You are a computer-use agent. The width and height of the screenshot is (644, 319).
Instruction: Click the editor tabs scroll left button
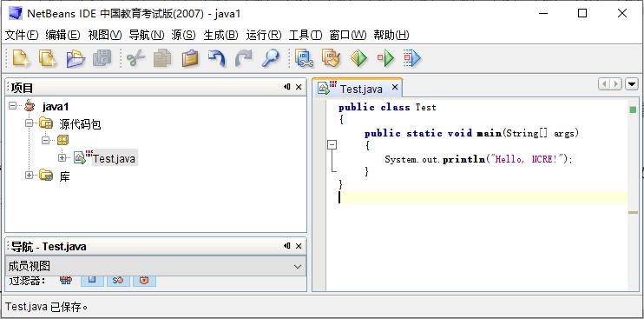604,84
